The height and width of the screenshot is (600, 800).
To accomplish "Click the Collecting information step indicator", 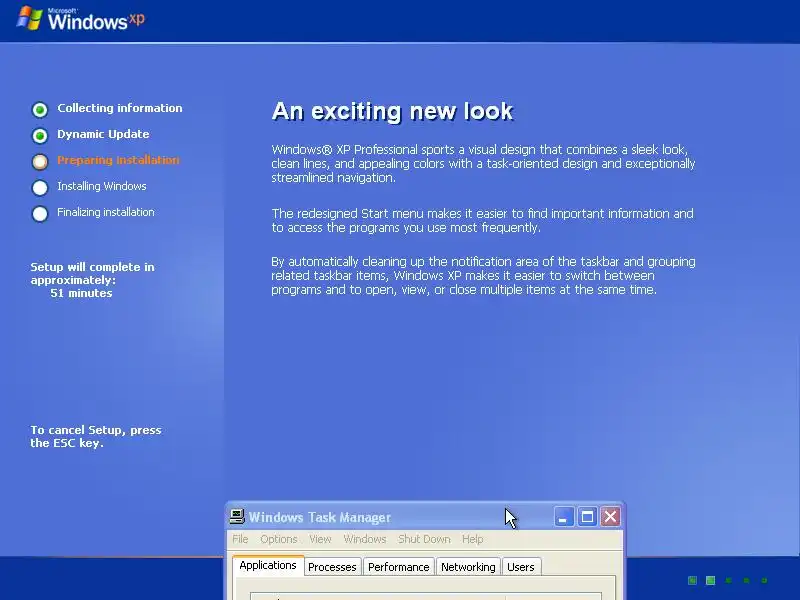I will coord(40,109).
